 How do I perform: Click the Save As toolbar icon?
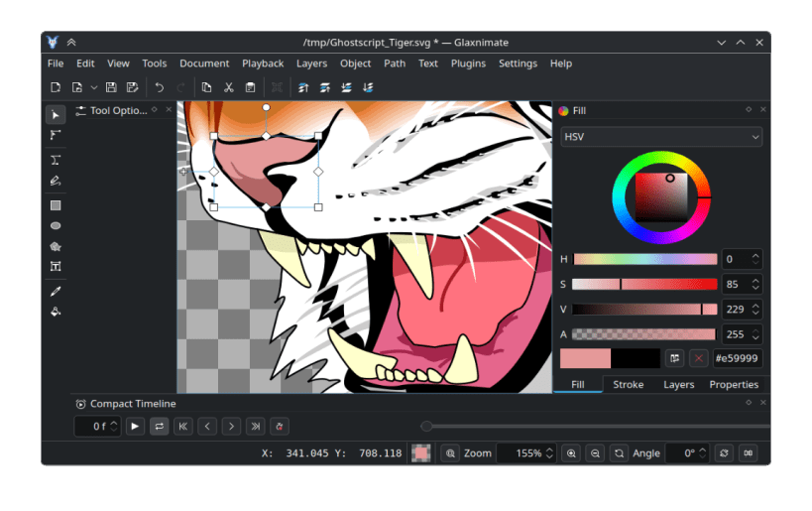pyautogui.click(x=133, y=87)
